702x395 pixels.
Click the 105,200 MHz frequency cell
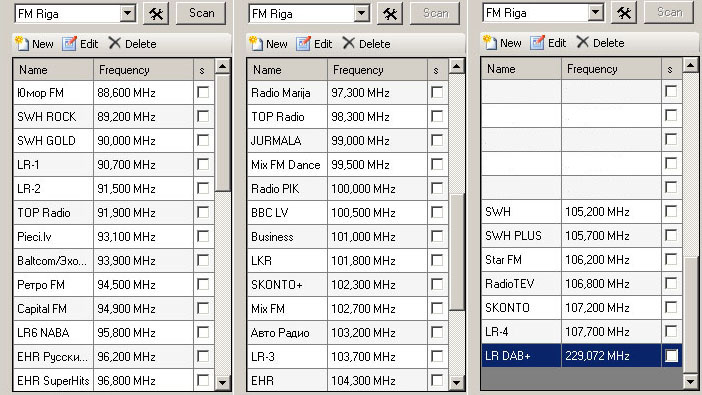[611, 211]
